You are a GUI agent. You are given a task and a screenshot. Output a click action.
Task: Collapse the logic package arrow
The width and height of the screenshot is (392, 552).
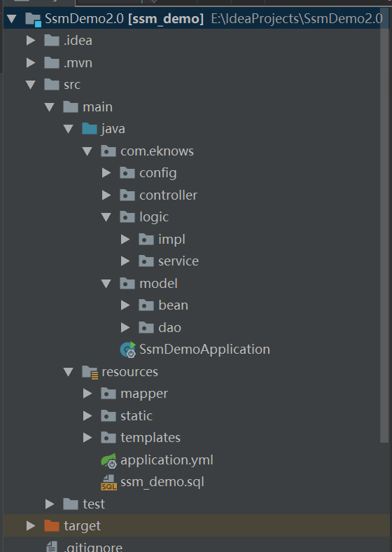click(106, 217)
